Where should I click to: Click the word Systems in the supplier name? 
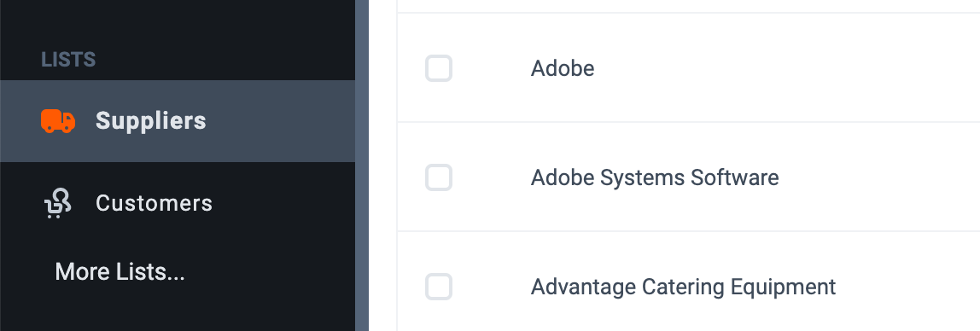point(642,178)
